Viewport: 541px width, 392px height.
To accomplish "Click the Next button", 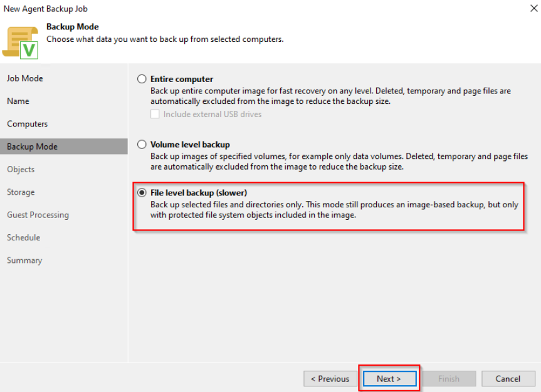I will tap(389, 379).
